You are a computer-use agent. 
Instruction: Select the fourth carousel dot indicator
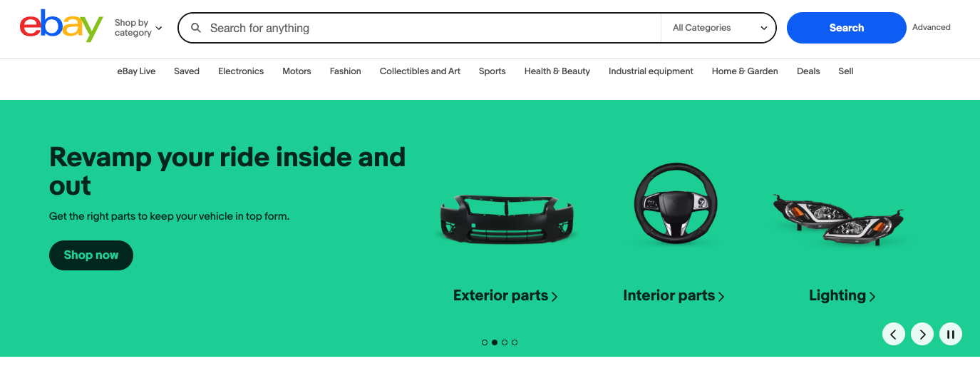coord(515,342)
